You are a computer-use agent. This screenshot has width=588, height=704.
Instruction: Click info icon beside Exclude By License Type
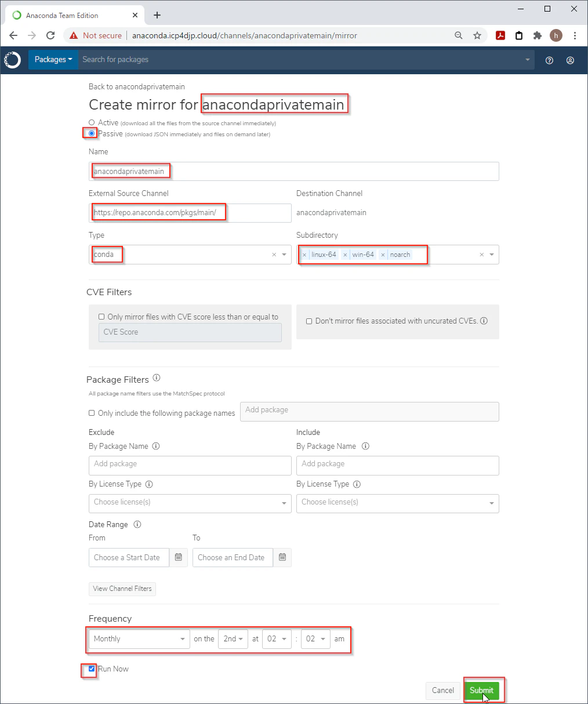(x=149, y=484)
